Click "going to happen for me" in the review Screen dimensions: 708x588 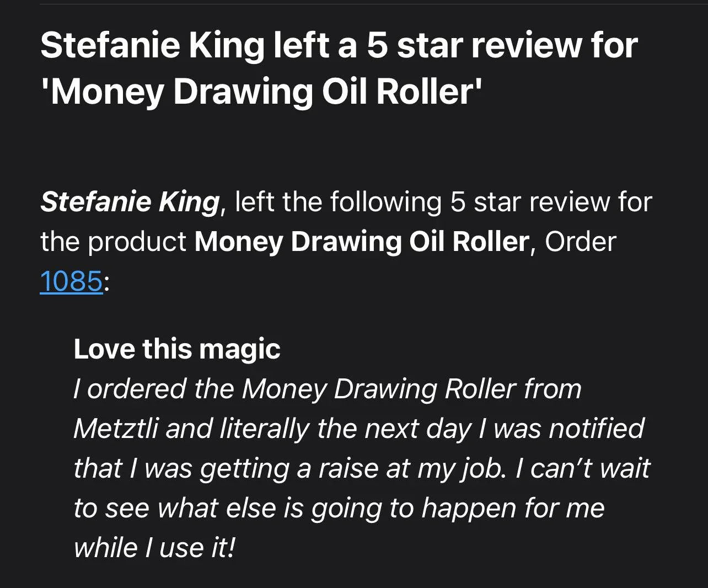click(x=458, y=508)
